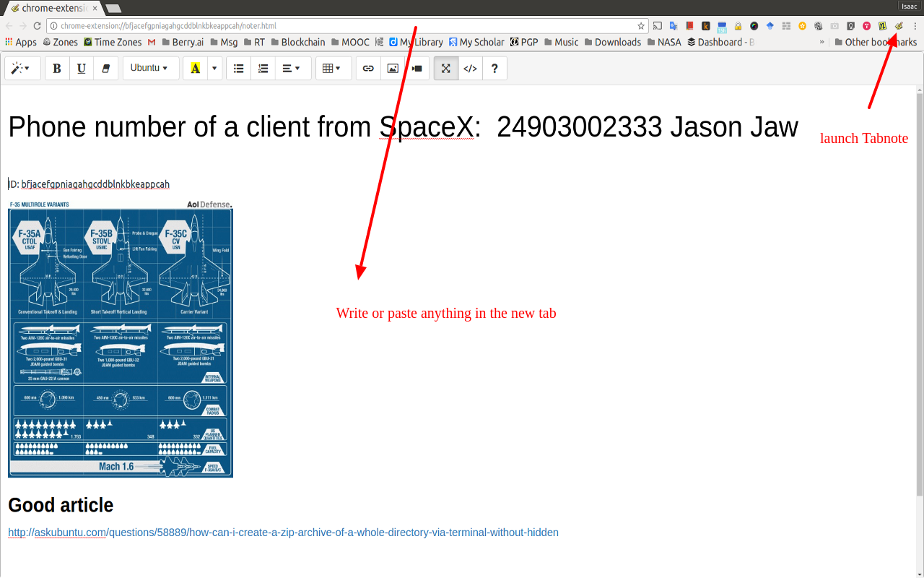Open the insert table dropdown
924x578 pixels.
click(332, 69)
